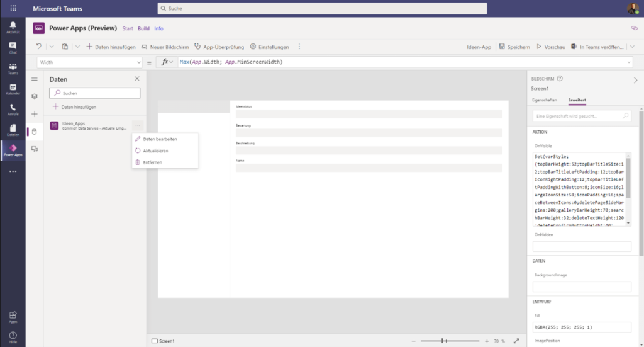This screenshot has width=644, height=347.
Task: Click the paste clipboard icon
Action: 65,47
